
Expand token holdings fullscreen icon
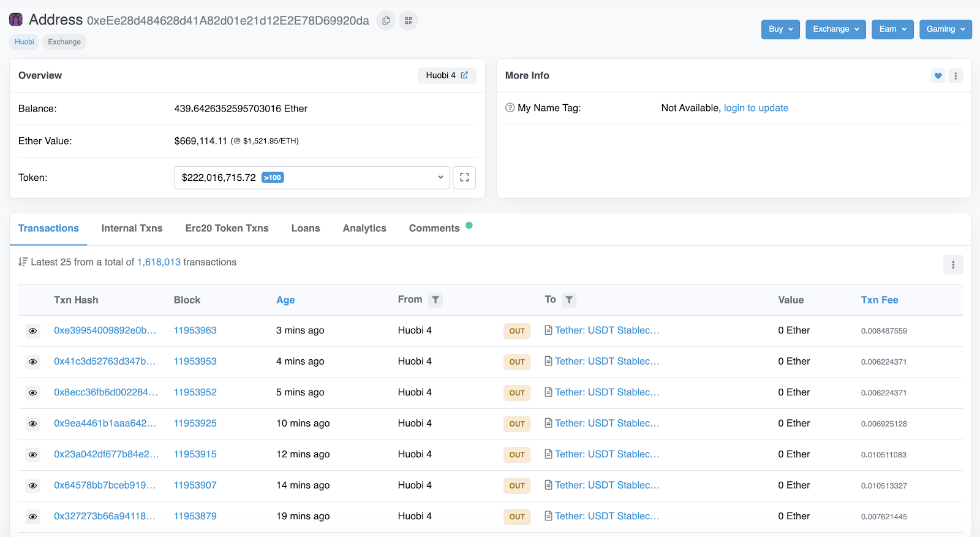pos(464,178)
